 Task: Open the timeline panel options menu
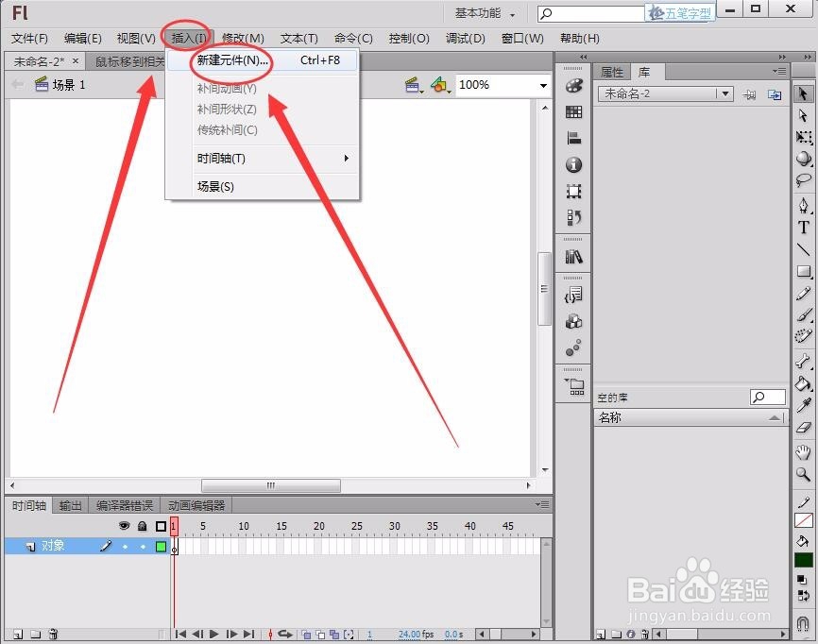pyautogui.click(x=542, y=504)
